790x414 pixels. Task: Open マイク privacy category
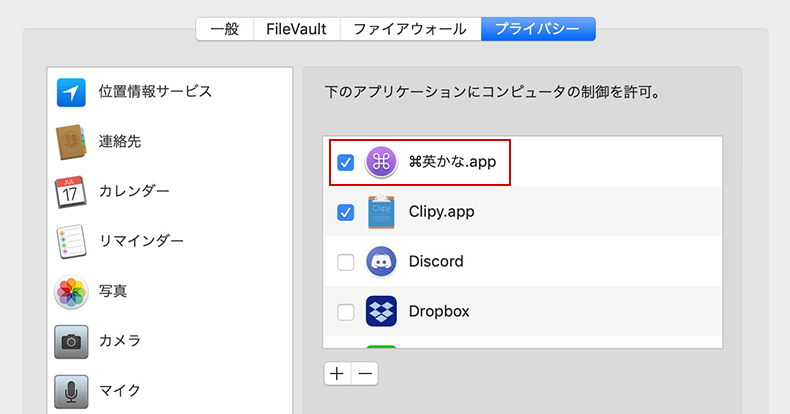[x=170, y=391]
